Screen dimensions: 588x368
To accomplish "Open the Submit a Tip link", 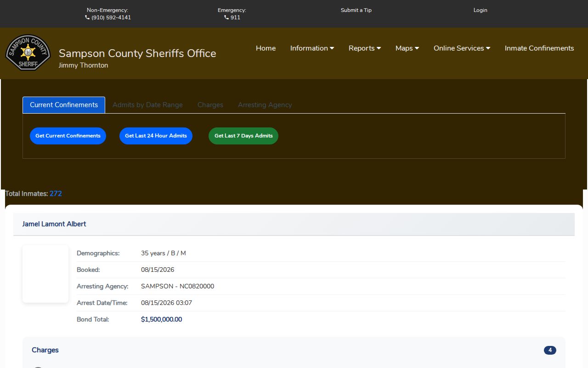I will coord(356,10).
